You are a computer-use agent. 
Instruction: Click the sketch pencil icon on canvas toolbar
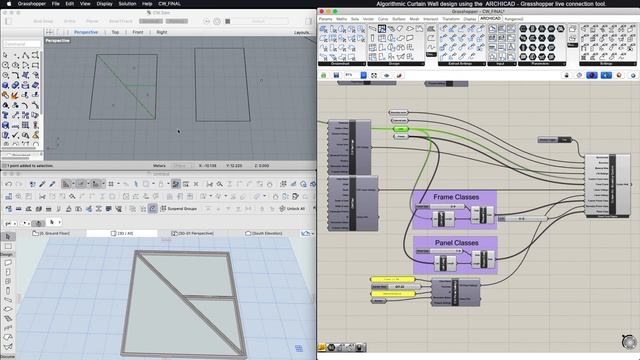(399, 75)
